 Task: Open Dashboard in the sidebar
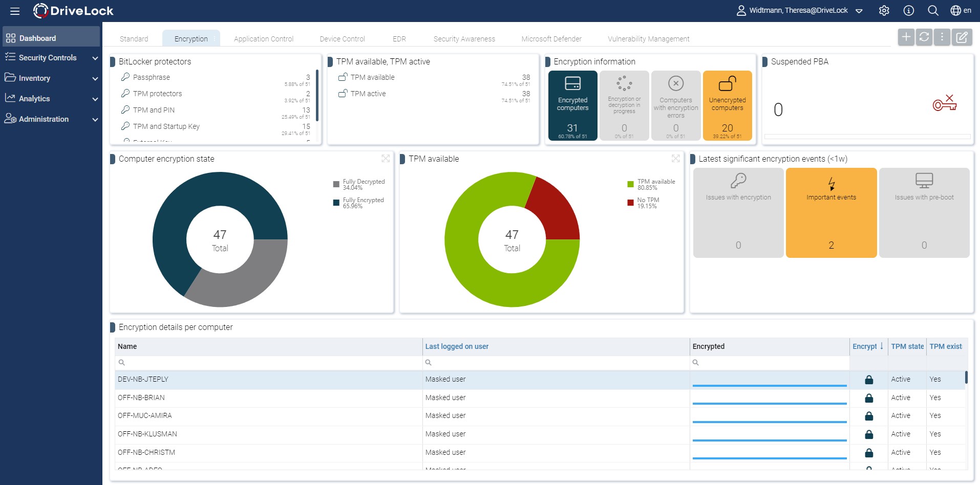coord(51,38)
